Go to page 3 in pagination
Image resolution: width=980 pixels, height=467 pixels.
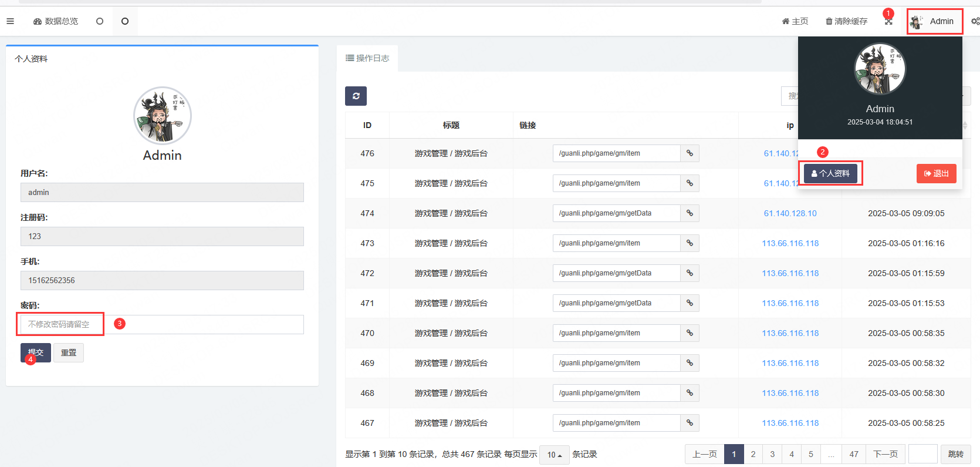772,454
